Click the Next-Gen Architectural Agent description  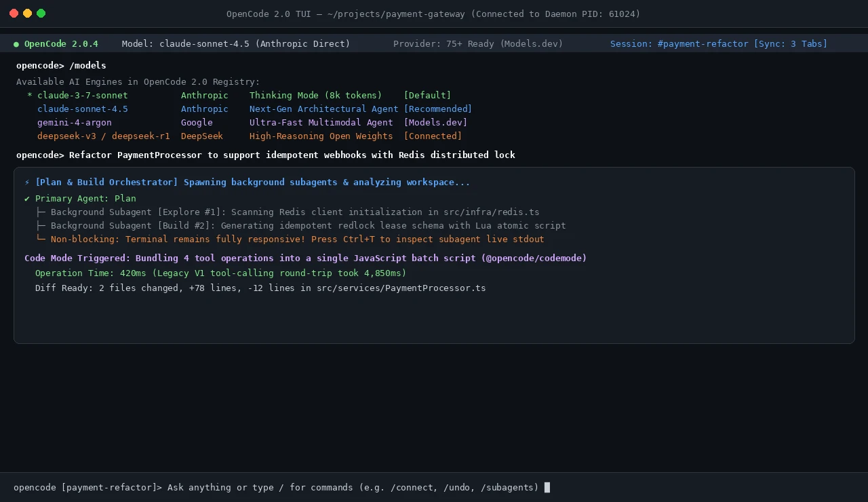coord(323,109)
